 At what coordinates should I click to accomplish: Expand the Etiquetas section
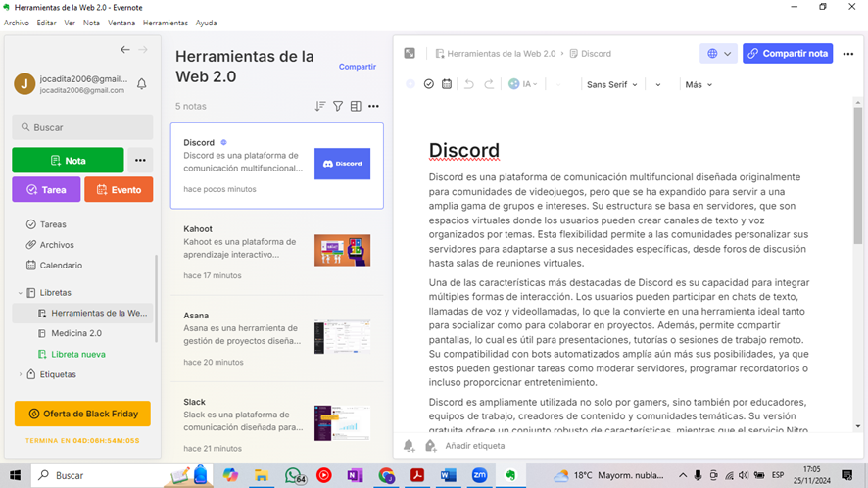21,374
